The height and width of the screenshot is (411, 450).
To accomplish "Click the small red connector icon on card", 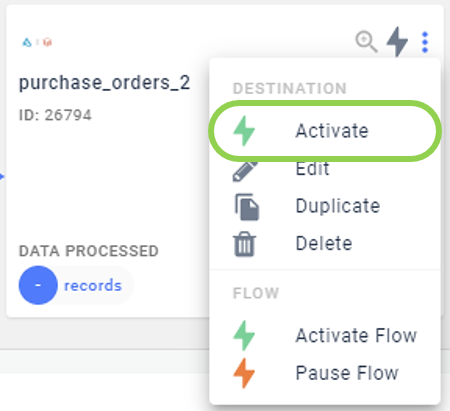I will pyautogui.click(x=47, y=42).
